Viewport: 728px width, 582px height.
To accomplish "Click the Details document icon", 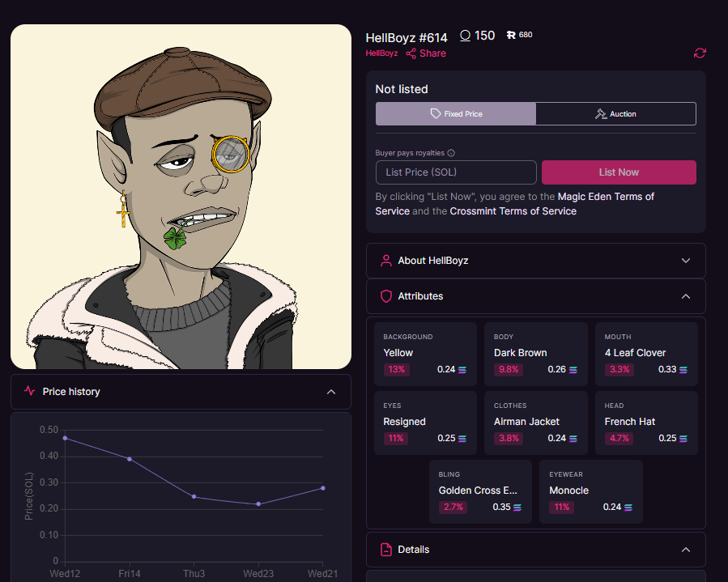I will pos(385,550).
